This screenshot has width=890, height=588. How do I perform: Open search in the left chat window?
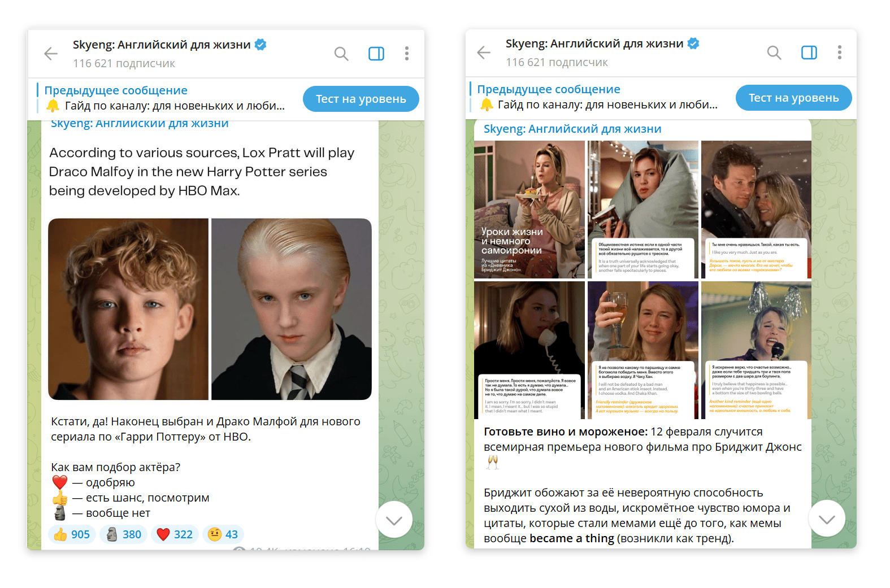(x=341, y=54)
